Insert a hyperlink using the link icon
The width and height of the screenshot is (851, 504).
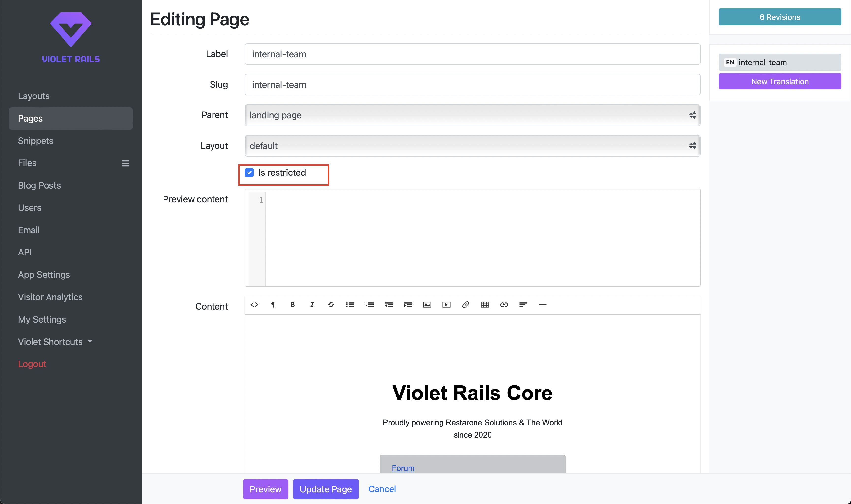click(x=504, y=305)
